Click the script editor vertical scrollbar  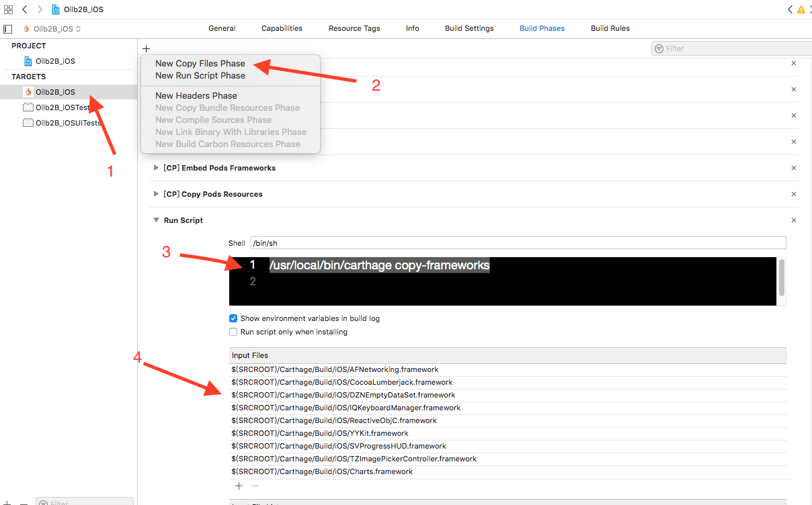[x=782, y=277]
